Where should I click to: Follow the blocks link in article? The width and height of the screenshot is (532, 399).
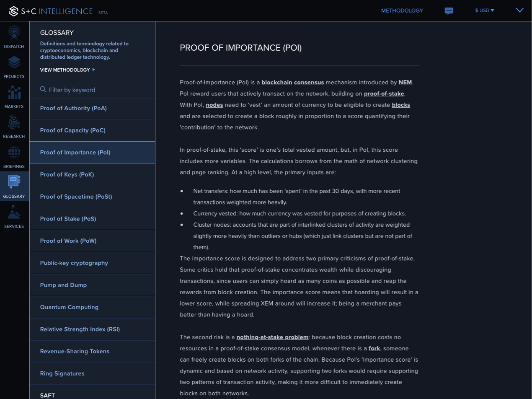pyautogui.click(x=401, y=105)
